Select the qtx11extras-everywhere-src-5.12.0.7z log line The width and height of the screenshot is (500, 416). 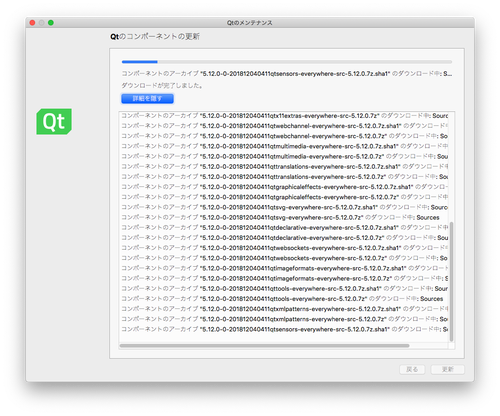(284, 116)
